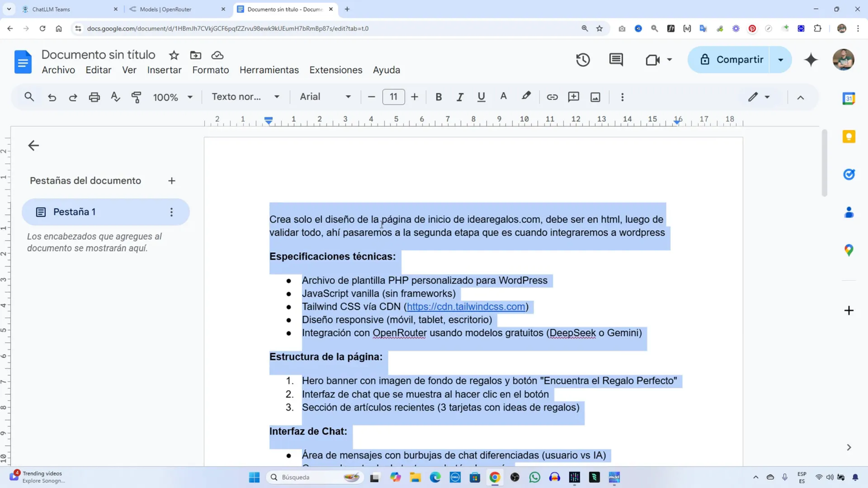Open the zoom level dropdown
The height and width of the screenshot is (488, 868).
(171, 97)
